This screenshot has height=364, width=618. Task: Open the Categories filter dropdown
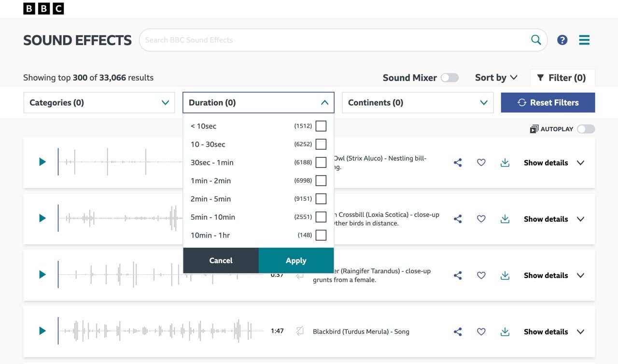(x=99, y=102)
